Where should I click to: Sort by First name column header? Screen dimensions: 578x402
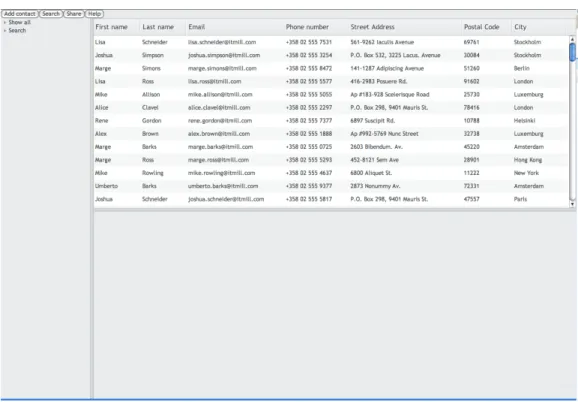[x=111, y=27]
